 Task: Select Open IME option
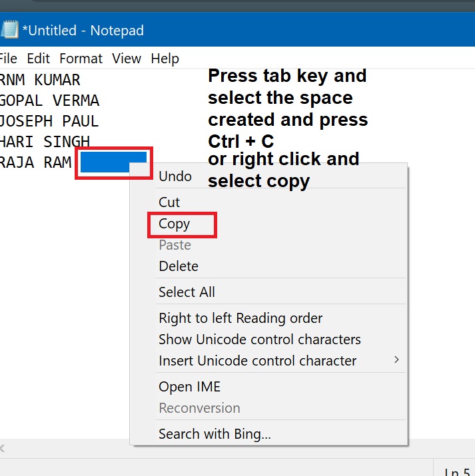click(189, 387)
